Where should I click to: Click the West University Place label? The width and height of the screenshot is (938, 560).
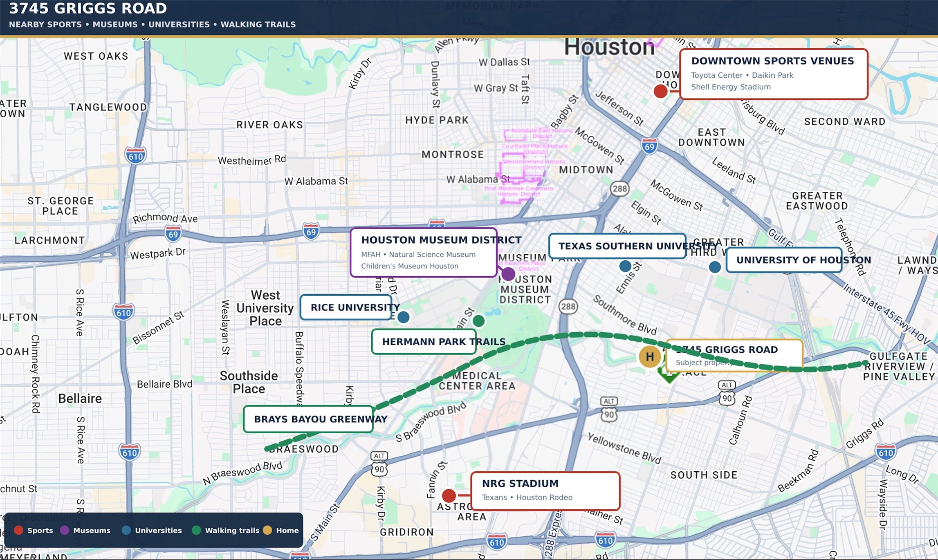coord(265,308)
